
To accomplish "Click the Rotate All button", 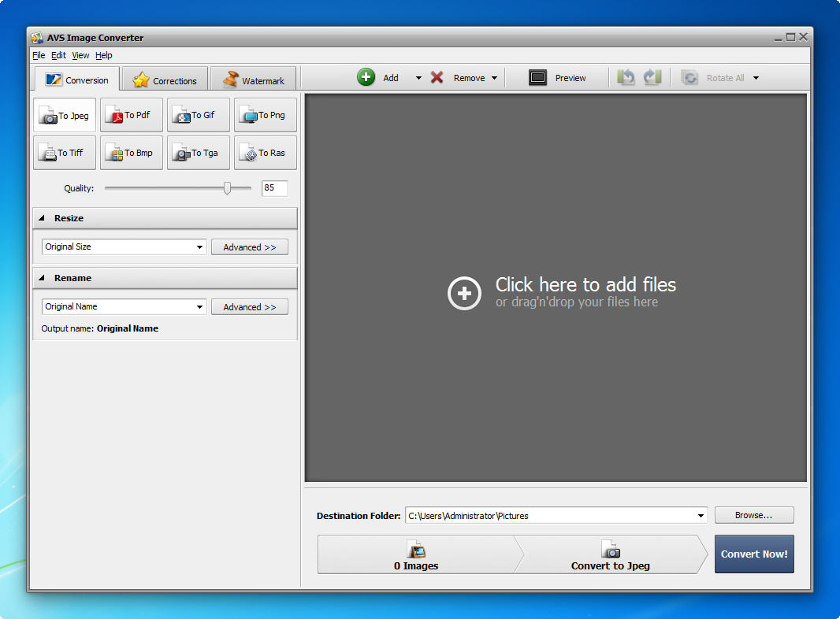I will coord(712,78).
